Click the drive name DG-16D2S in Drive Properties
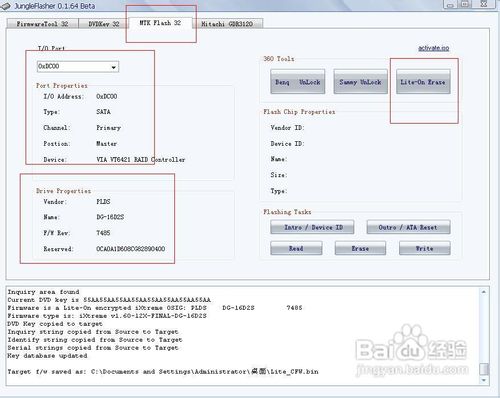500x398 pixels. (110, 217)
